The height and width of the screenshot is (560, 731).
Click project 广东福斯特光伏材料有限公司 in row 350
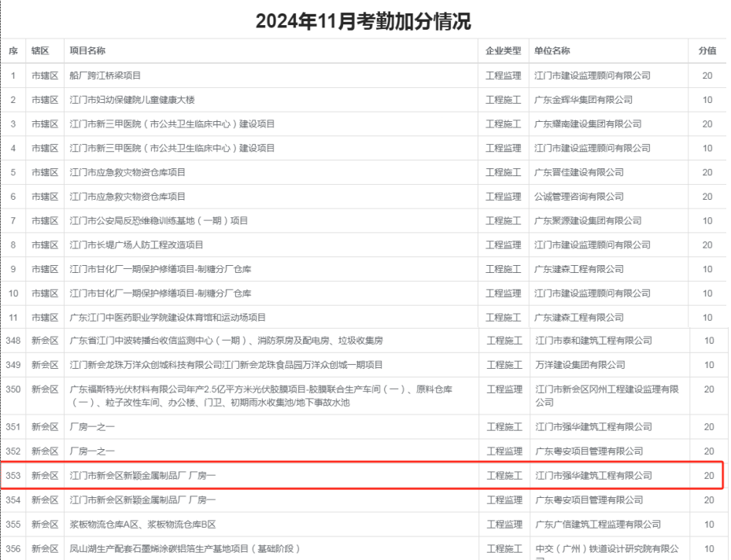coord(261,396)
